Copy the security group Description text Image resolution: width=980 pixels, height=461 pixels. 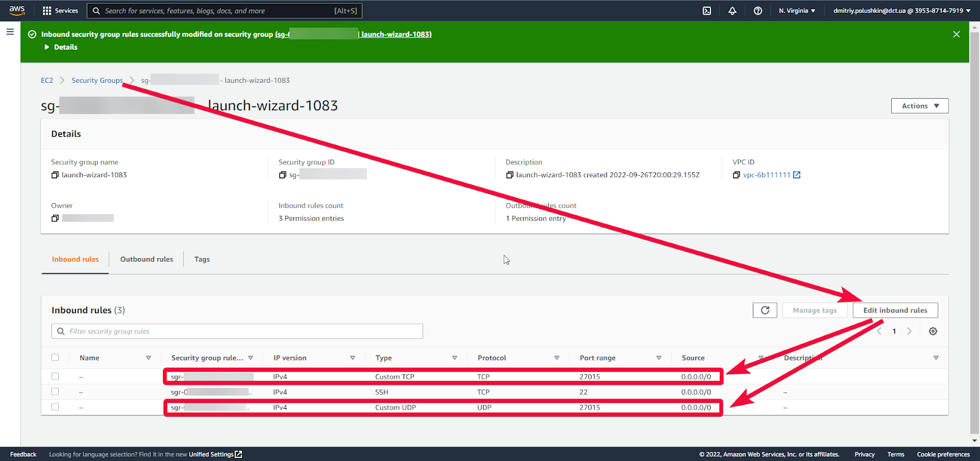510,175
